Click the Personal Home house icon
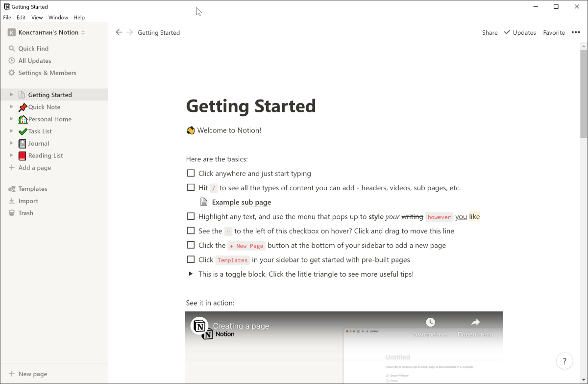 click(23, 119)
